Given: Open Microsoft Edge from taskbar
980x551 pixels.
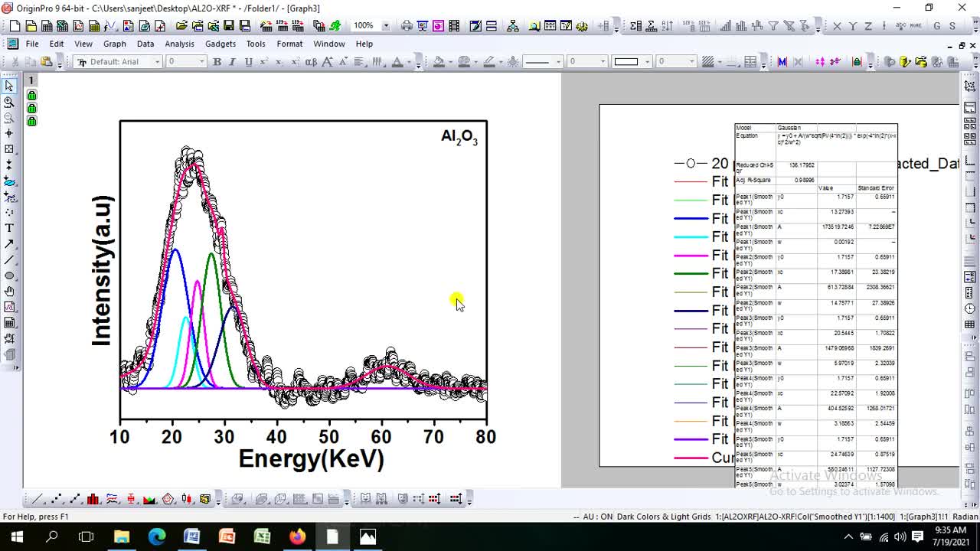Looking at the screenshot, I should point(156,536).
